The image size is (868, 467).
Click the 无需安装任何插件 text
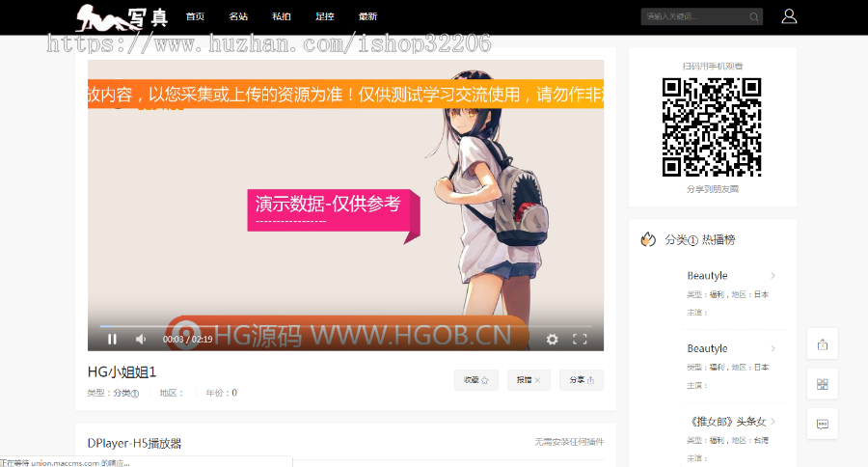pos(569,442)
